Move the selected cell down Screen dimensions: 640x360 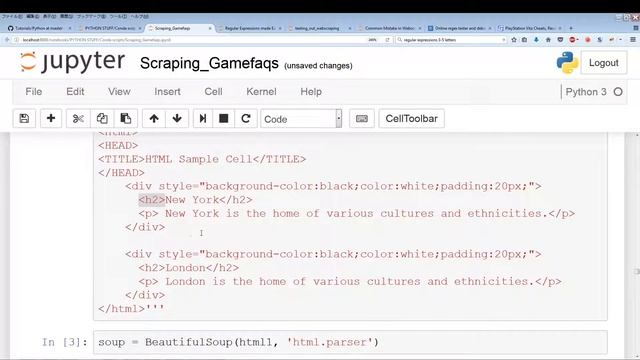coord(177,118)
